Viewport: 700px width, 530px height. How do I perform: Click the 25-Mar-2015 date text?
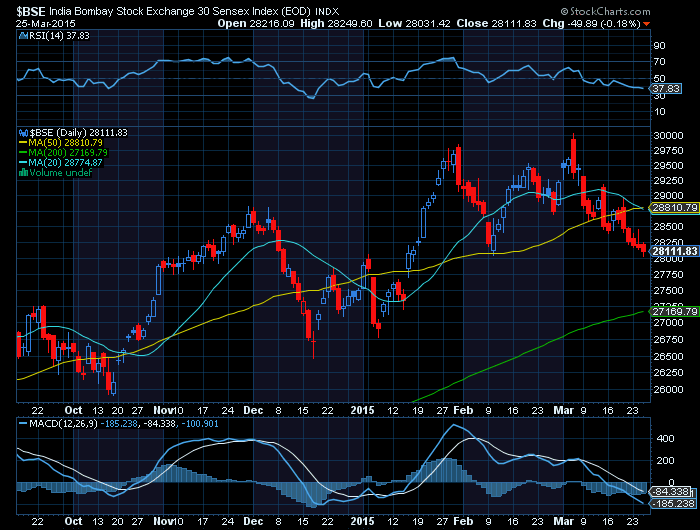46,24
